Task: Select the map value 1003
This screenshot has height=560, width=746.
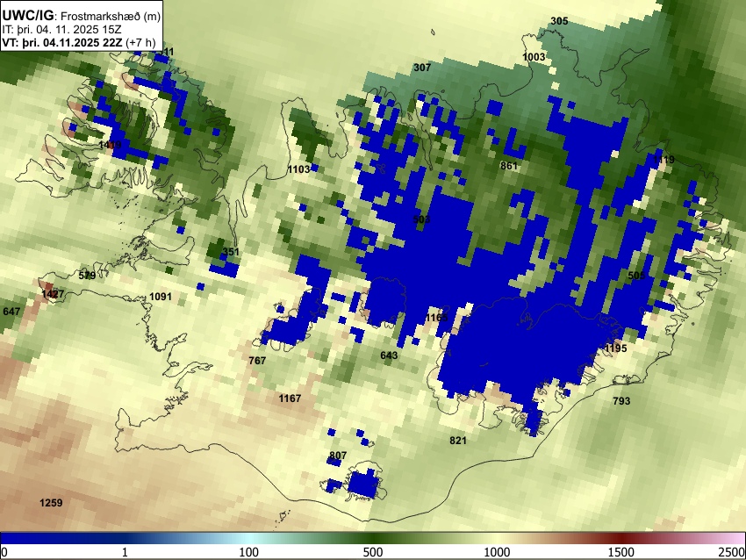Action: [x=534, y=57]
